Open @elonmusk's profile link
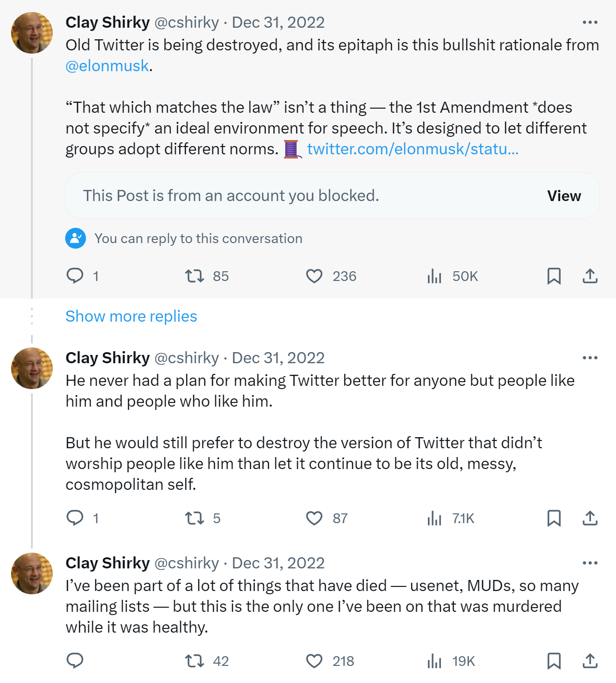Viewport: 616px width, 683px height. [x=107, y=66]
